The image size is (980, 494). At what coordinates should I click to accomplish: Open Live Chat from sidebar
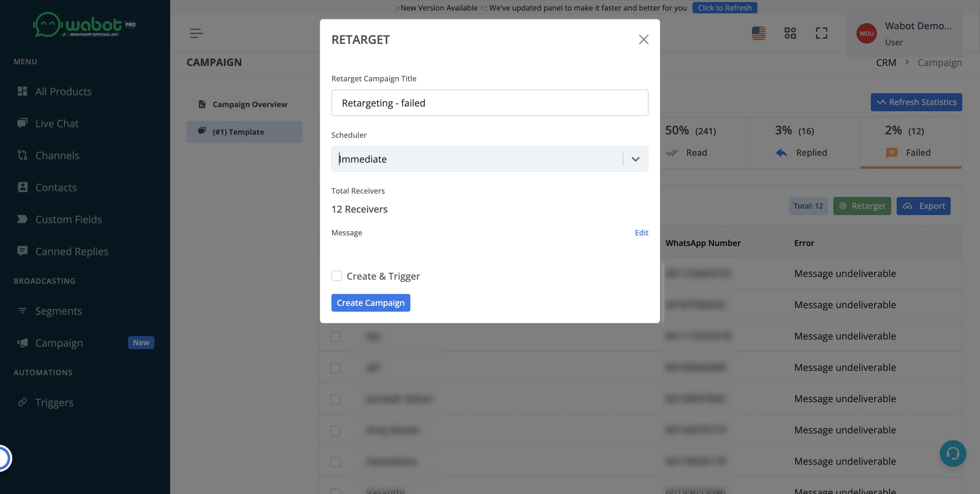[57, 123]
